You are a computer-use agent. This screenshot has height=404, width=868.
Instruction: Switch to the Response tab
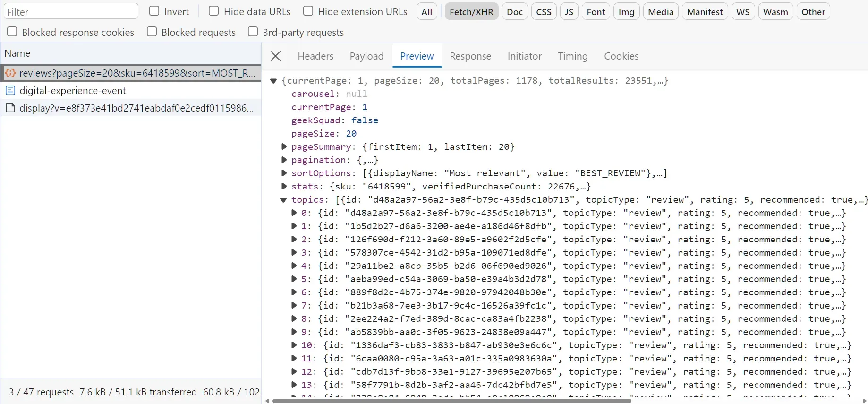tap(470, 56)
